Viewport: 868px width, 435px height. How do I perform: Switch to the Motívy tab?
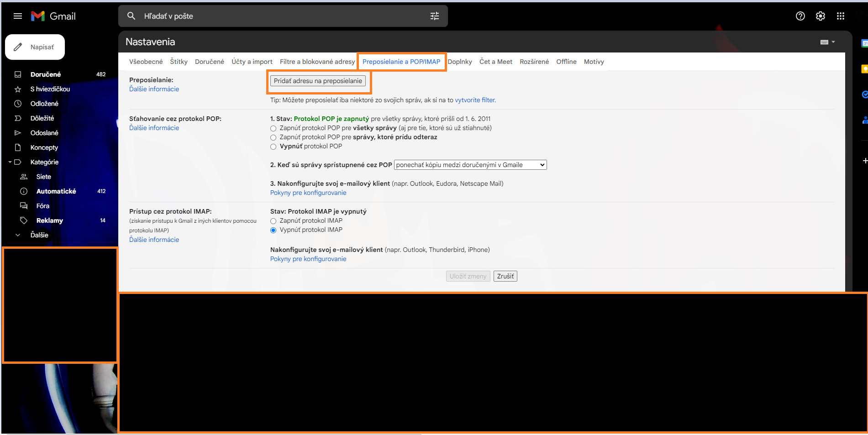tap(594, 62)
